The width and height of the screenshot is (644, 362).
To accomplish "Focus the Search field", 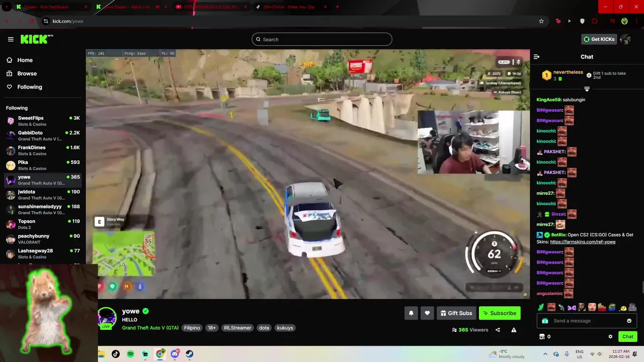I will tap(322, 39).
